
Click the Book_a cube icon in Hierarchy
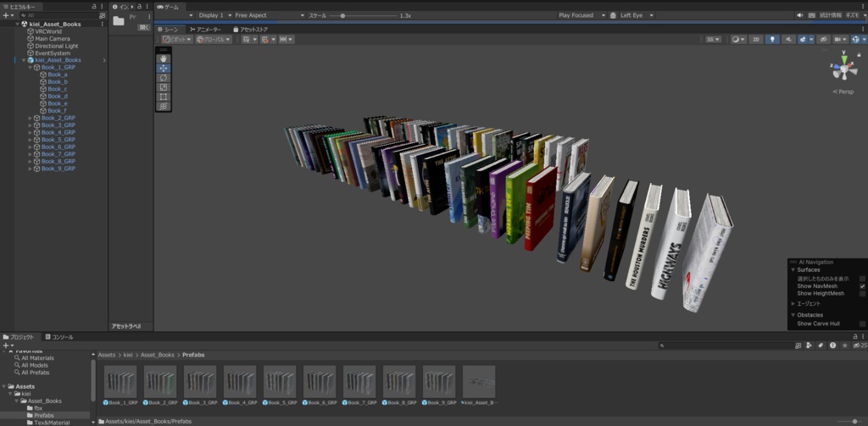42,75
